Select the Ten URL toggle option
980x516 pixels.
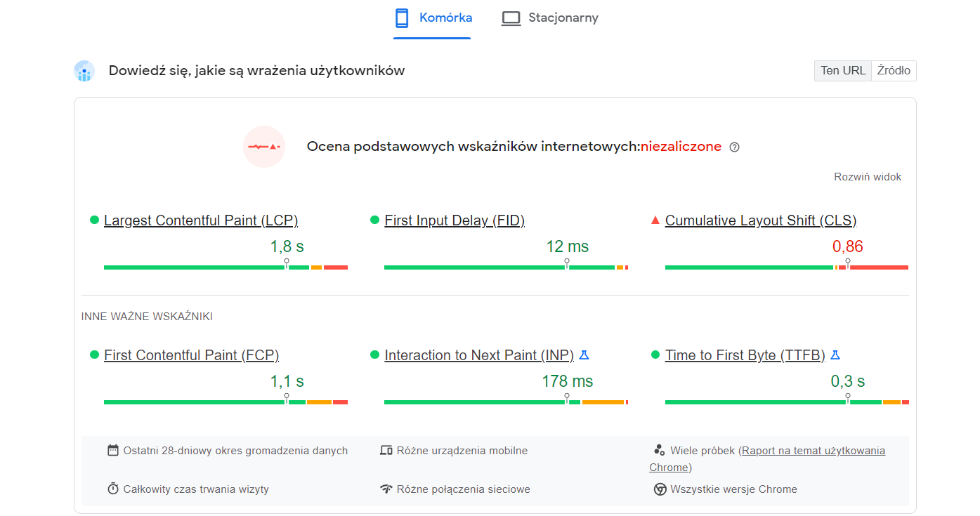843,71
